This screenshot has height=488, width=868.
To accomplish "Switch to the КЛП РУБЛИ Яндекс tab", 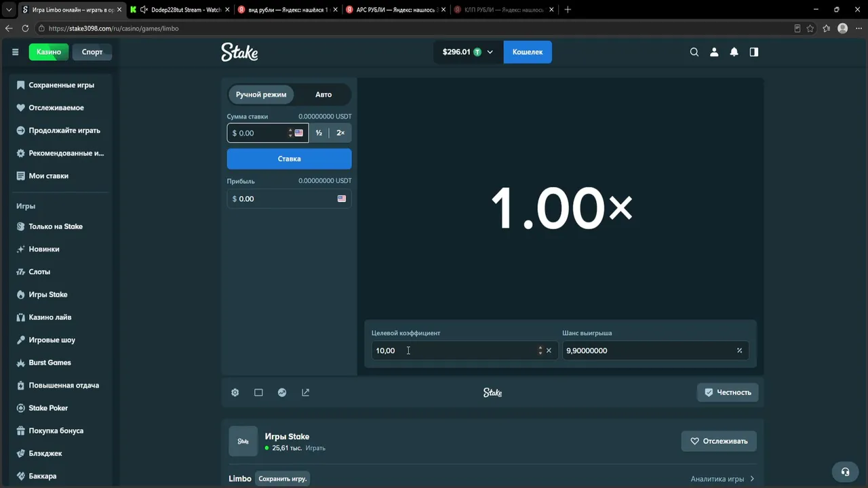I will [x=504, y=9].
